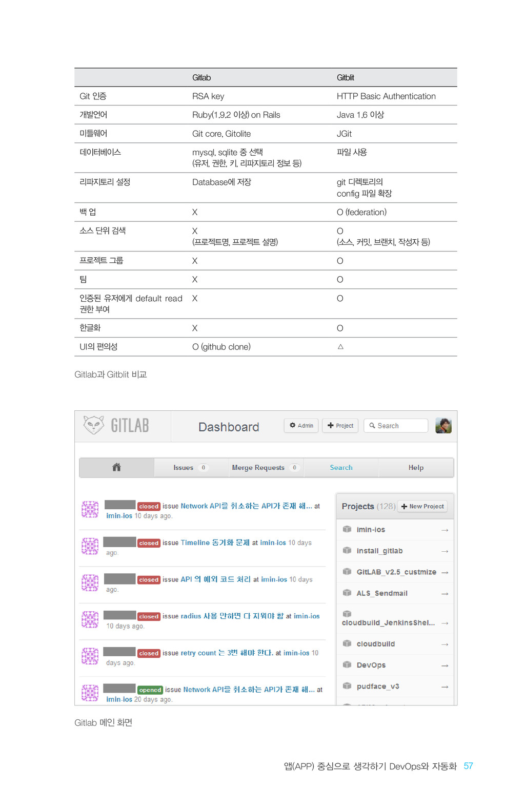The width and height of the screenshot is (525, 812).
Task: Open issue API 의 예외 코드 처리
Action: tap(215, 579)
